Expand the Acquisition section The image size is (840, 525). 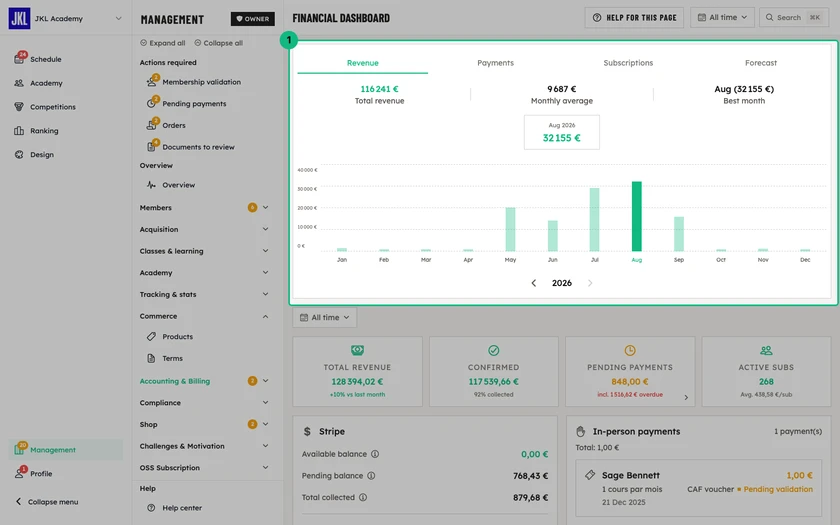coord(265,229)
